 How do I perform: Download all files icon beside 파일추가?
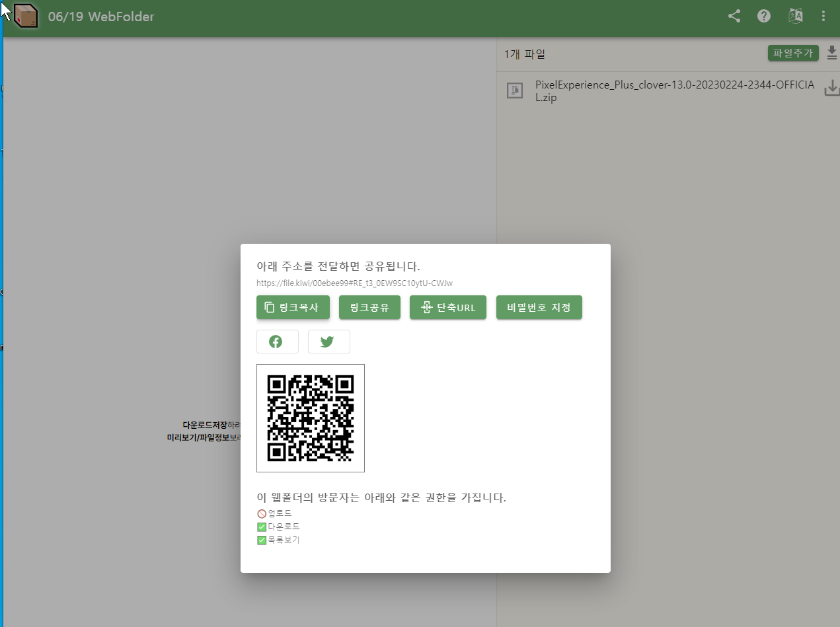click(832, 54)
